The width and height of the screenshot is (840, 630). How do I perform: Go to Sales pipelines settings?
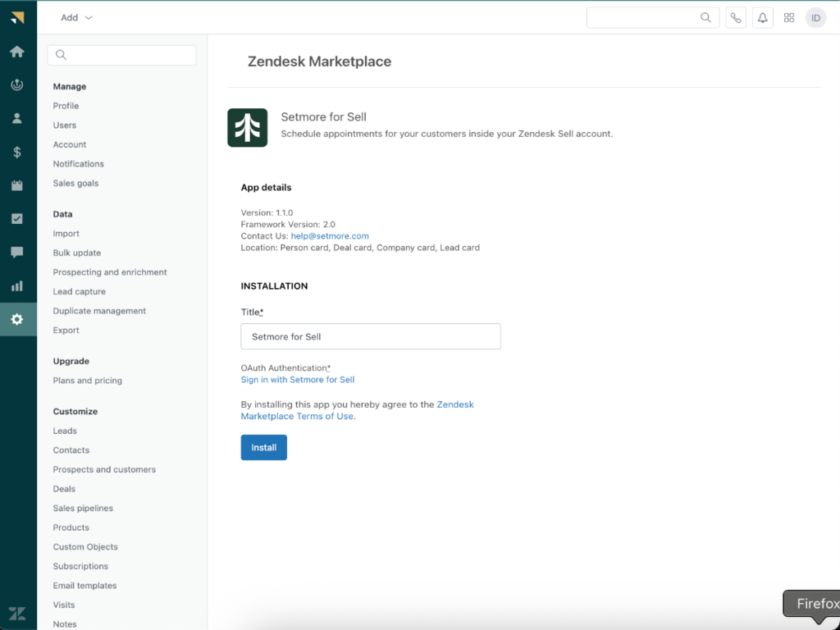[83, 509]
